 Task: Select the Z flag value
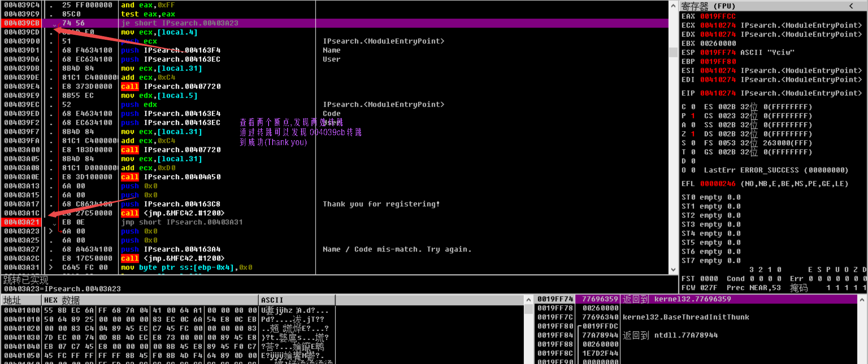point(693,134)
